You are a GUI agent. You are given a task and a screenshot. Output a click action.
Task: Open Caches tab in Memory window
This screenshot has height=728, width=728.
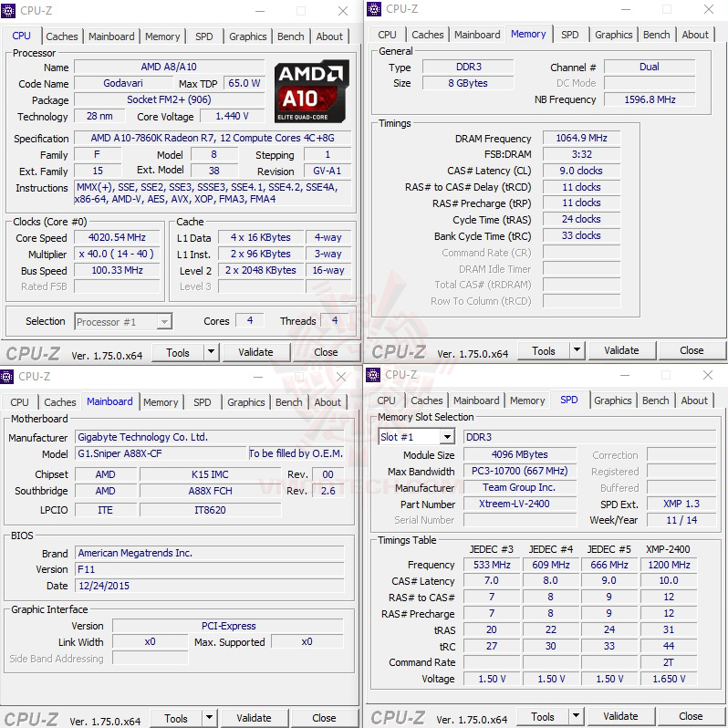click(428, 35)
